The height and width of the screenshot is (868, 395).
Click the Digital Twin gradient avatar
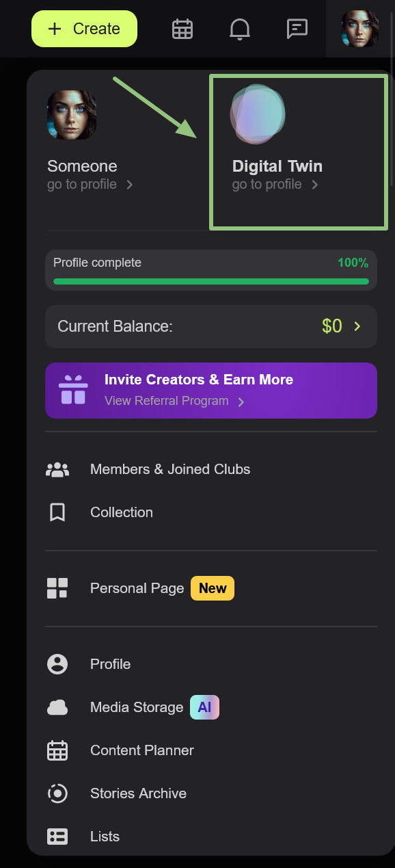pyautogui.click(x=258, y=114)
